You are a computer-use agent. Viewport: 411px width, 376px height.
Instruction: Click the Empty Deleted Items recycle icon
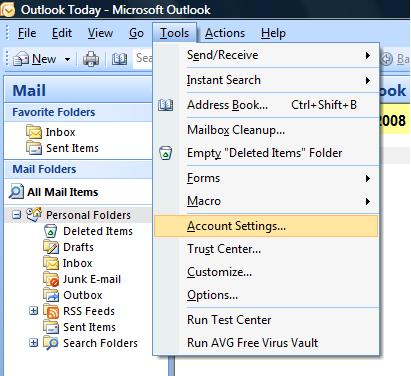pyautogui.click(x=165, y=153)
